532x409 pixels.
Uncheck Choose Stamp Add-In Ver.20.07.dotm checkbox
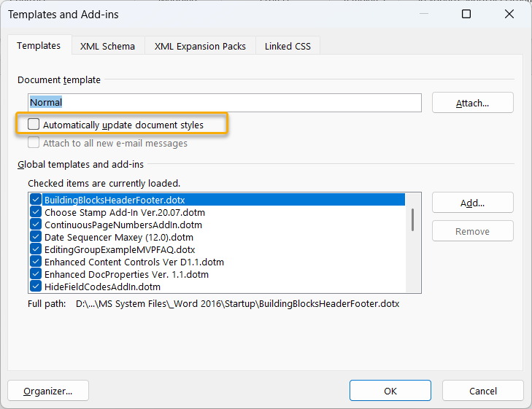pyautogui.click(x=36, y=212)
